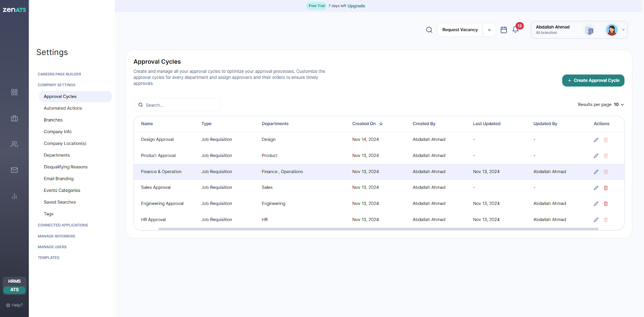Open the candidates people icon in sidebar
The height and width of the screenshot is (317, 644).
pos(14,144)
